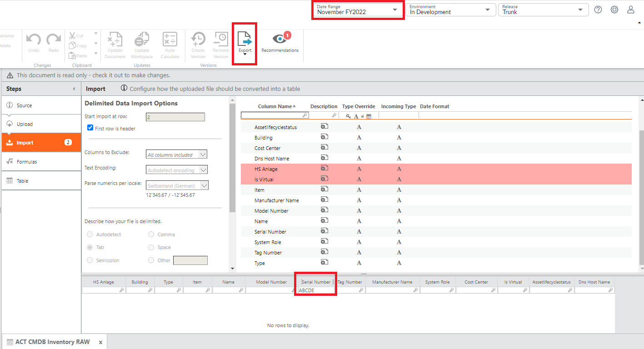Go to the Table step
Screen dimensions: 644x349
(41, 180)
